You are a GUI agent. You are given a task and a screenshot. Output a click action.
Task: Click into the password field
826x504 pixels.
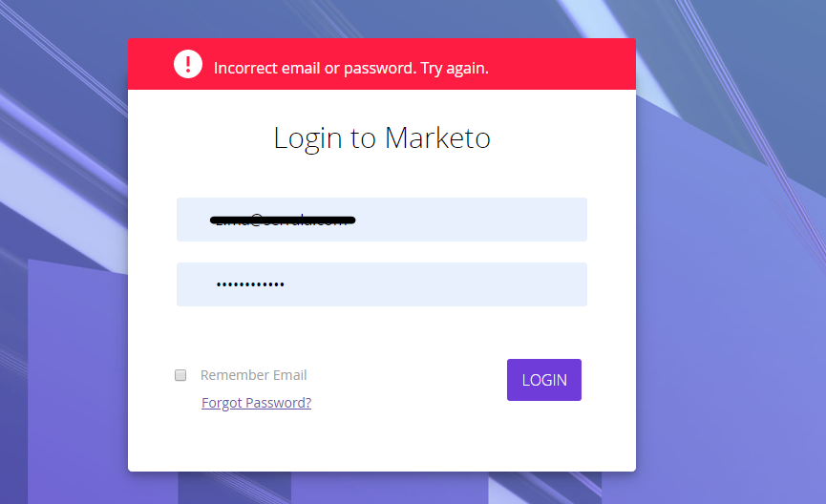(x=382, y=284)
